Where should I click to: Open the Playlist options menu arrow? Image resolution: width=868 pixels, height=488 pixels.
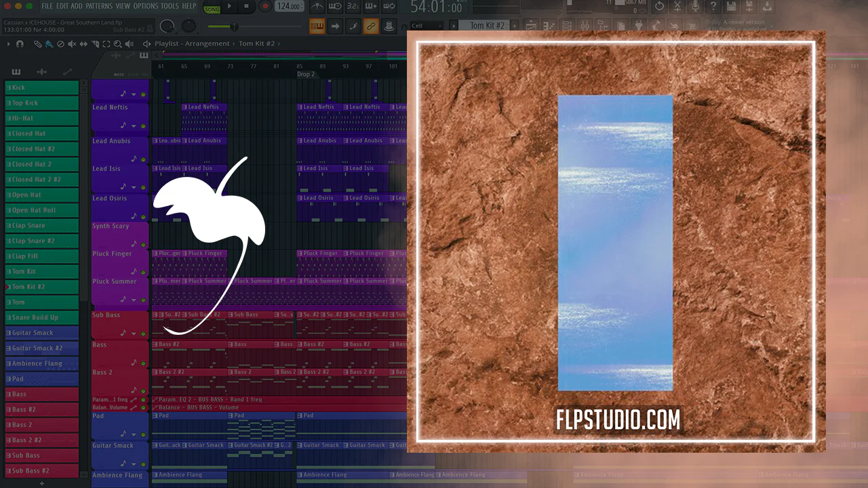[x=9, y=44]
